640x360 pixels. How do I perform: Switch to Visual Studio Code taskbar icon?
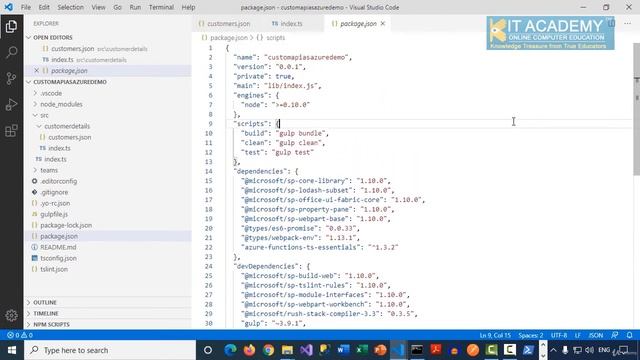click(x=398, y=350)
